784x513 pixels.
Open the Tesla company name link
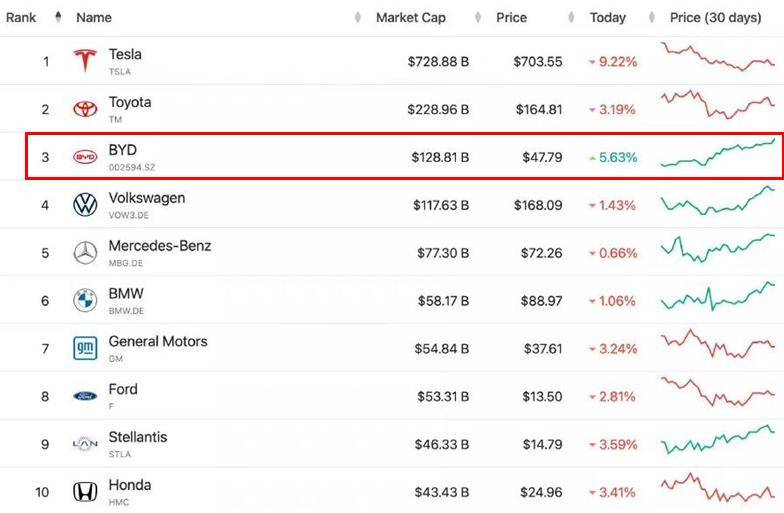tap(125, 54)
